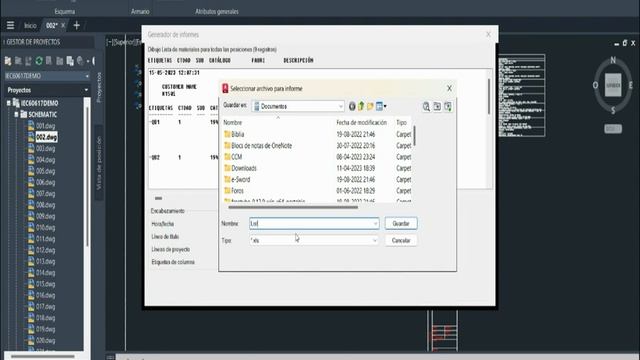Collapse the IEC60617DEMO project tree node

coord(8,103)
